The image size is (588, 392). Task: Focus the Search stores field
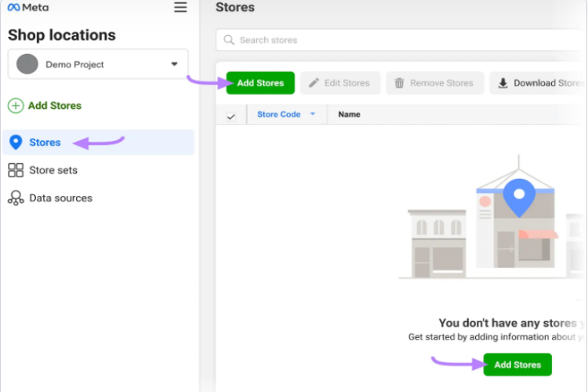(x=401, y=40)
